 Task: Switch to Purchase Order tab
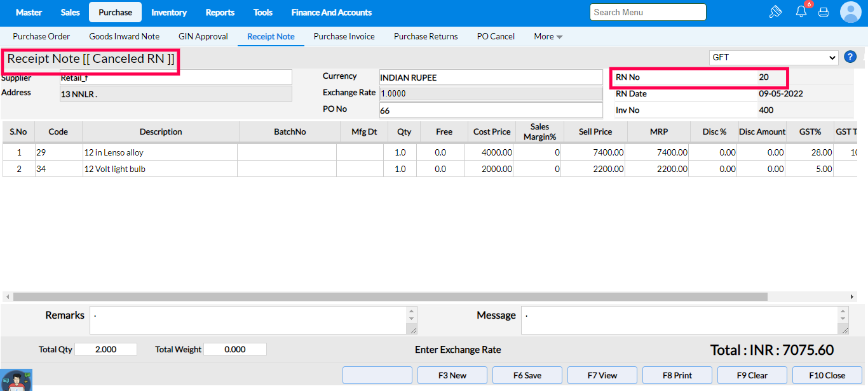41,36
